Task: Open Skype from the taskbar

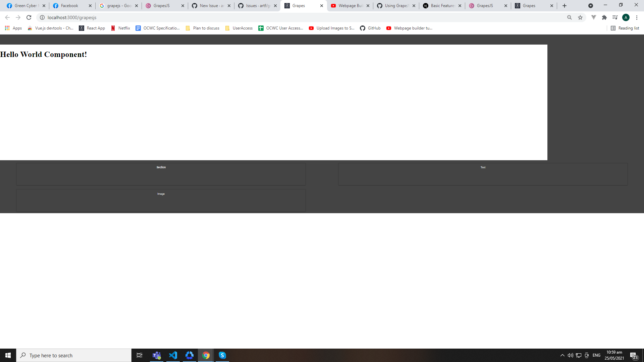Action: point(222,355)
